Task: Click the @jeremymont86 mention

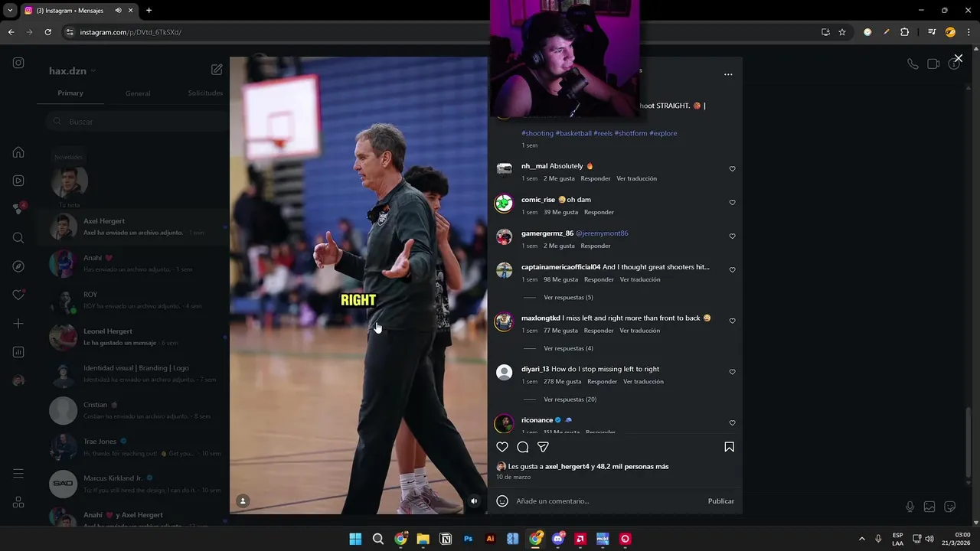Action: (602, 233)
